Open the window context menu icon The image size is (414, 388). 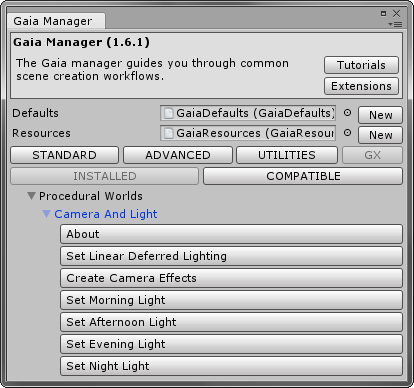point(395,24)
